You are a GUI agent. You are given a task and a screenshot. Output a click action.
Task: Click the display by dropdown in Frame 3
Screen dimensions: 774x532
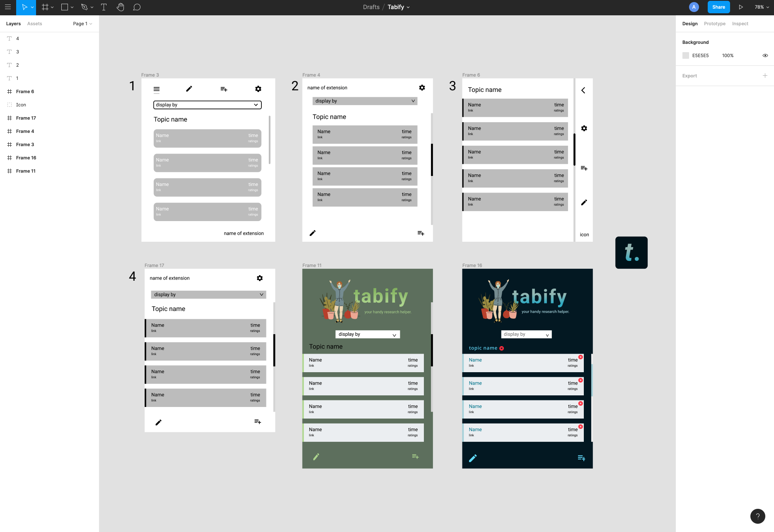pos(208,105)
